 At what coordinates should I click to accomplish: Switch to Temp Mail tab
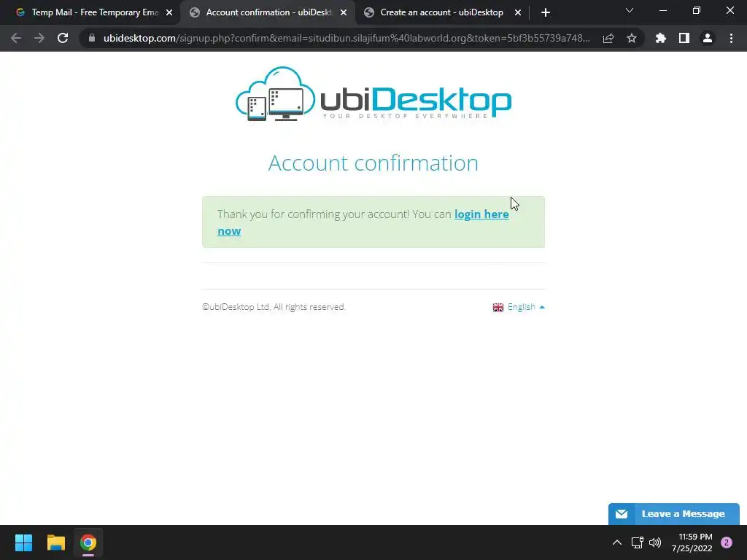click(x=90, y=12)
